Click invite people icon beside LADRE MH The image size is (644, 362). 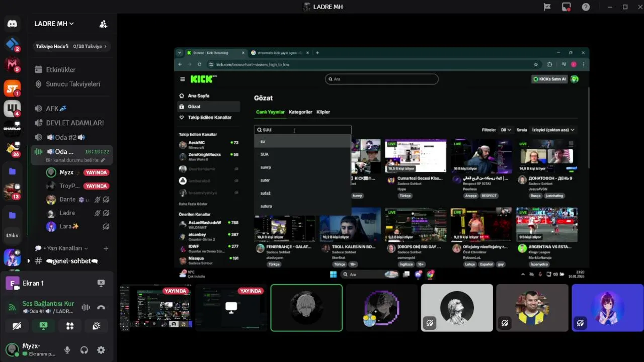click(x=103, y=24)
